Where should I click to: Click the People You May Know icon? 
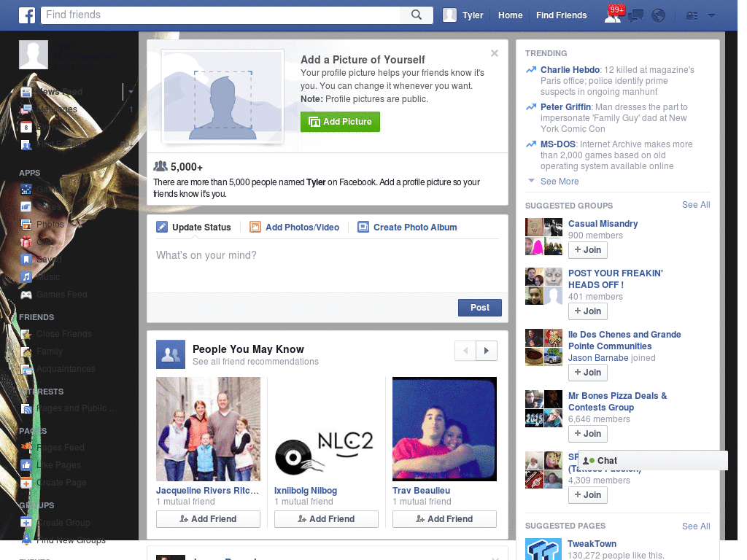pos(171,354)
